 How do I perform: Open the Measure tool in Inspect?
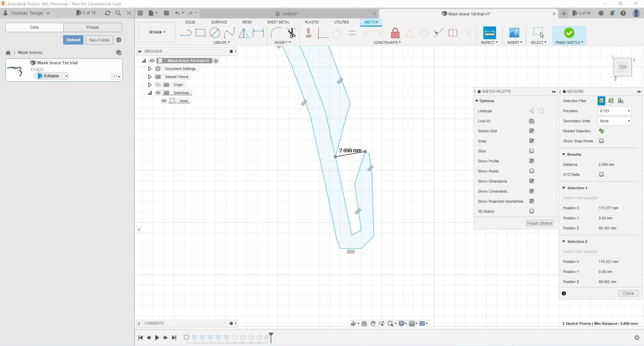click(489, 33)
